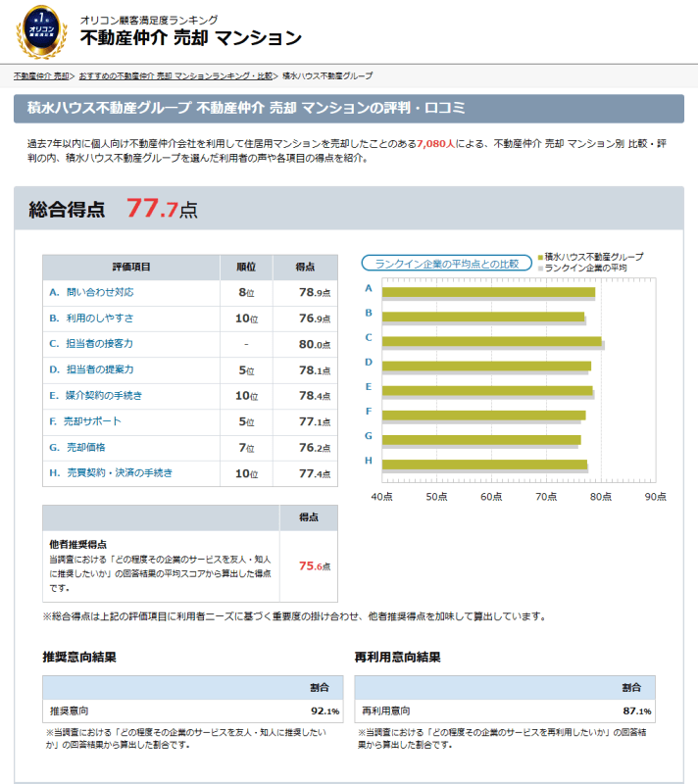
Task: Click bar C in the comparison chart
Action: 490,341
